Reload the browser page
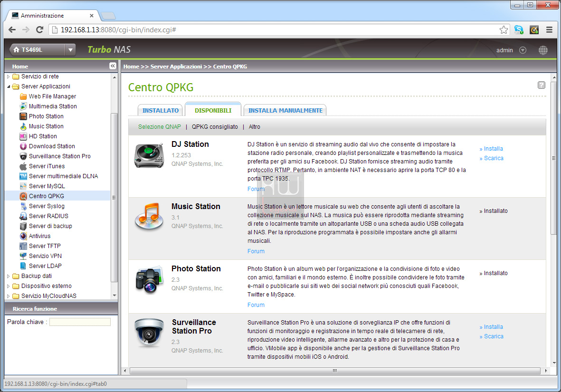This screenshot has width=561, height=392. (x=40, y=30)
